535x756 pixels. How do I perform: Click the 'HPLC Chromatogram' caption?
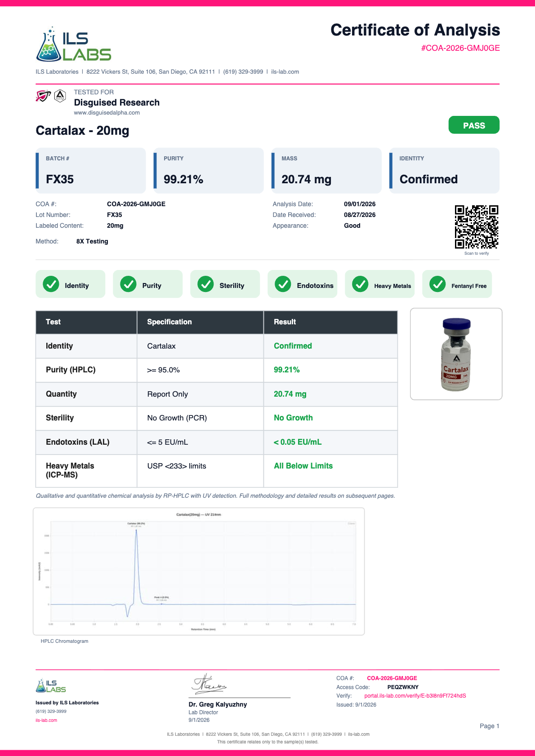coord(64,641)
